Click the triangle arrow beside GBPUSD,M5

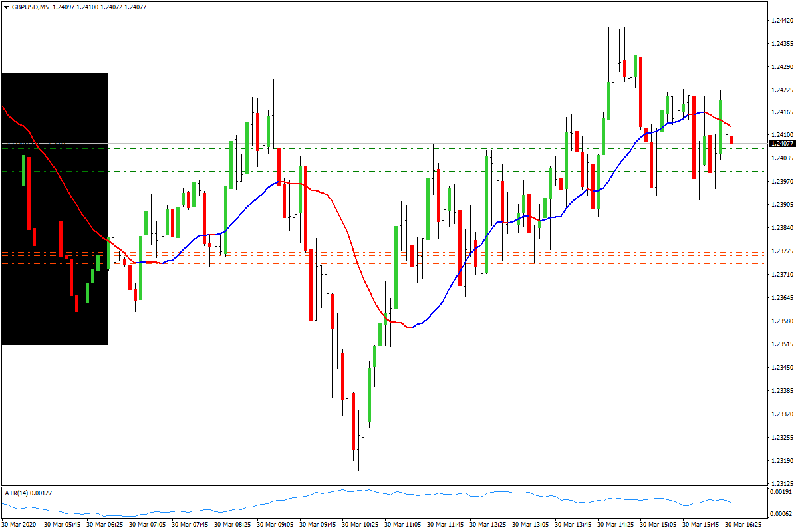(x=6, y=7)
